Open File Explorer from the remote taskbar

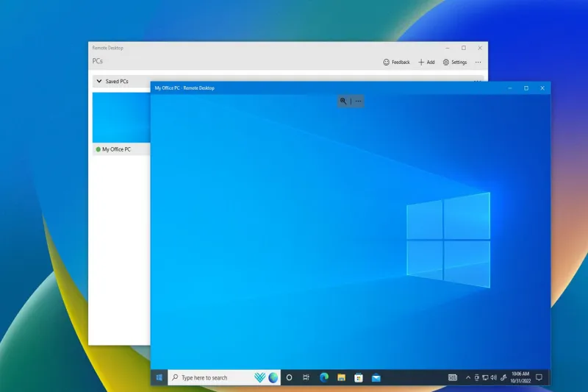coord(341,377)
